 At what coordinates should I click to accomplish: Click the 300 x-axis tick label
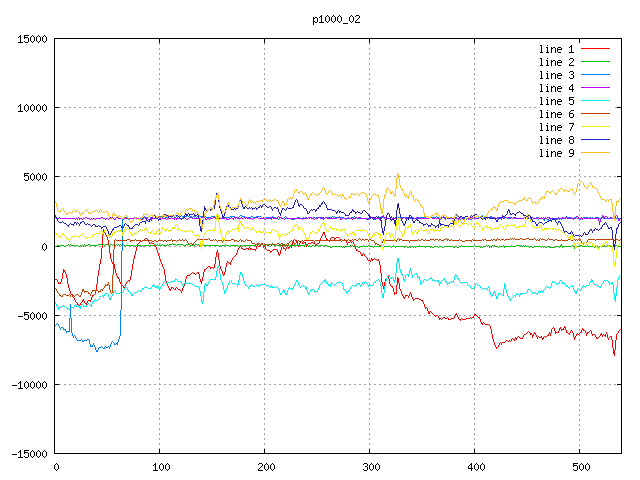coord(370,467)
